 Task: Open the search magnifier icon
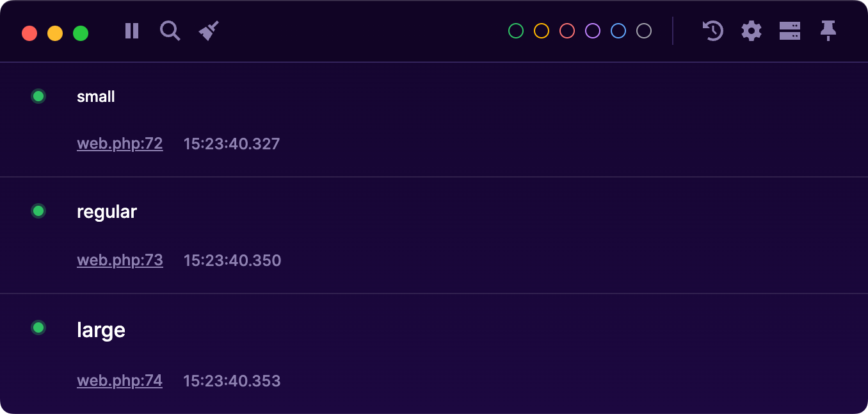click(x=170, y=31)
